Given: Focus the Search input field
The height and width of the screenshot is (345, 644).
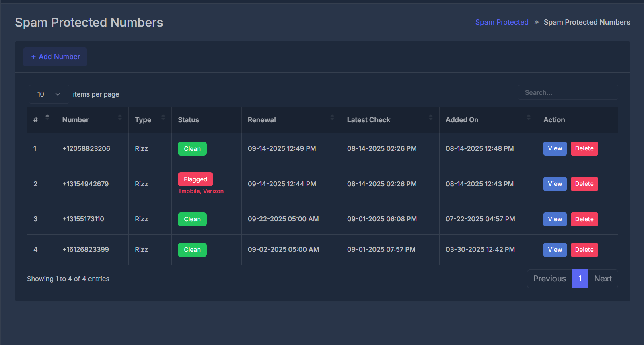Looking at the screenshot, I should 568,92.
